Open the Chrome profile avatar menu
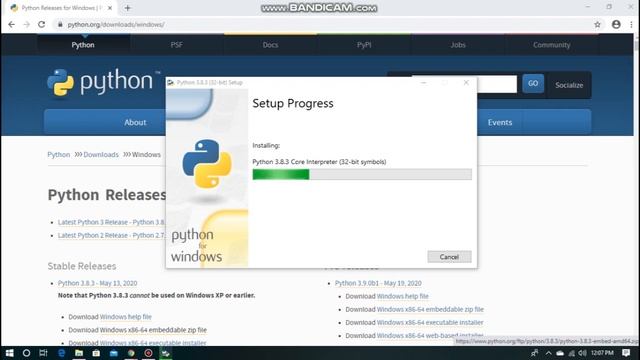 616,24
